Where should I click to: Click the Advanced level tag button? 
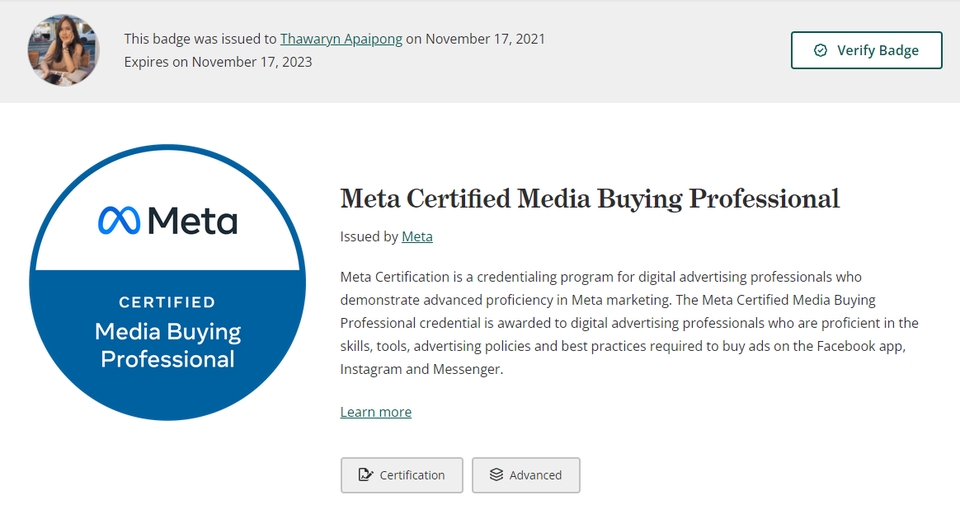tap(526, 475)
